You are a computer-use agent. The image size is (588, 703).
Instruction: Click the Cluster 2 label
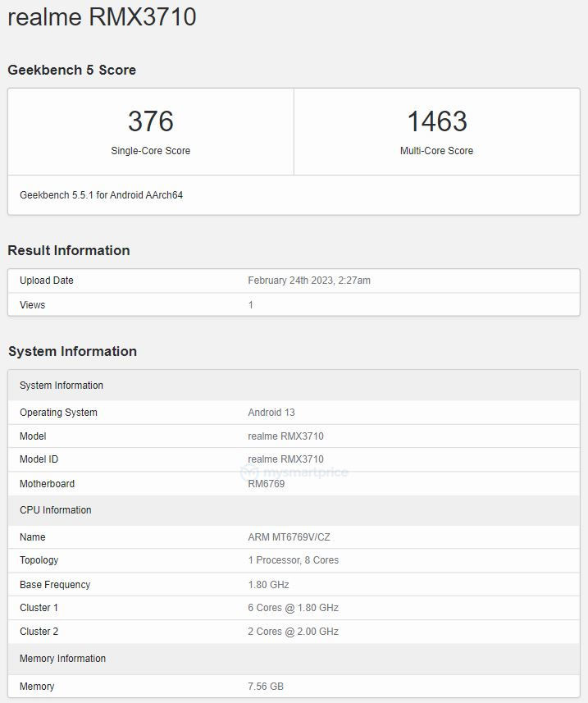(39, 632)
